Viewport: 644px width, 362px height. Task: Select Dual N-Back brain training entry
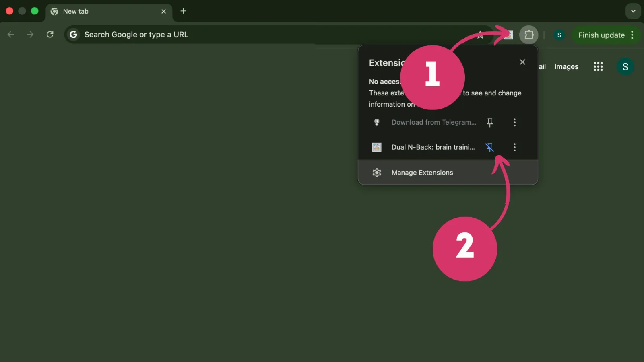433,147
